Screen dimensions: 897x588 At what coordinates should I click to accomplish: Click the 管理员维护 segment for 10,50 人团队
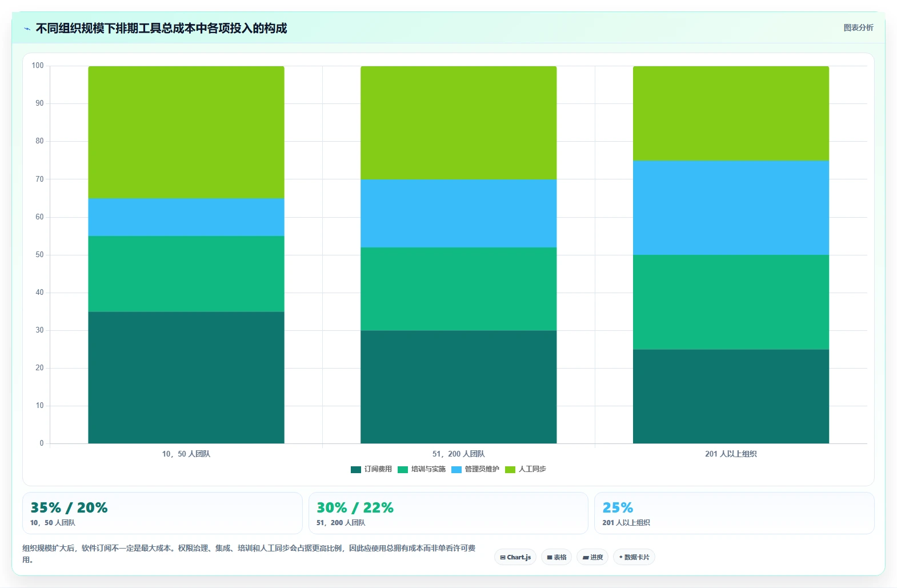[186, 218]
